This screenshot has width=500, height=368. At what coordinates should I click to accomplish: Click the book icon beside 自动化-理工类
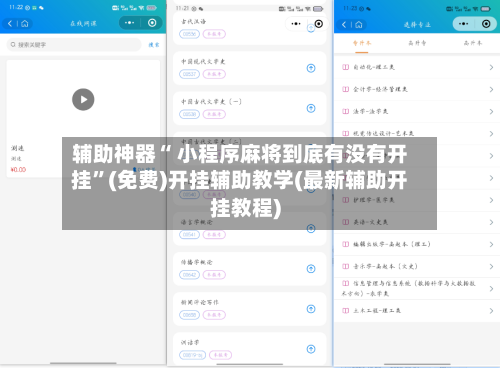(346, 67)
